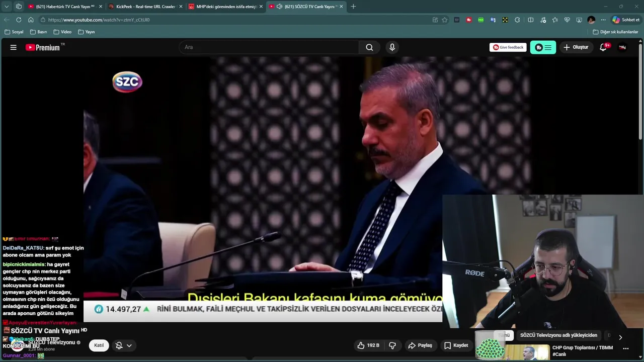This screenshot has width=644, height=362.
Task: Open browser settings three-dots menu
Action: tap(603, 20)
